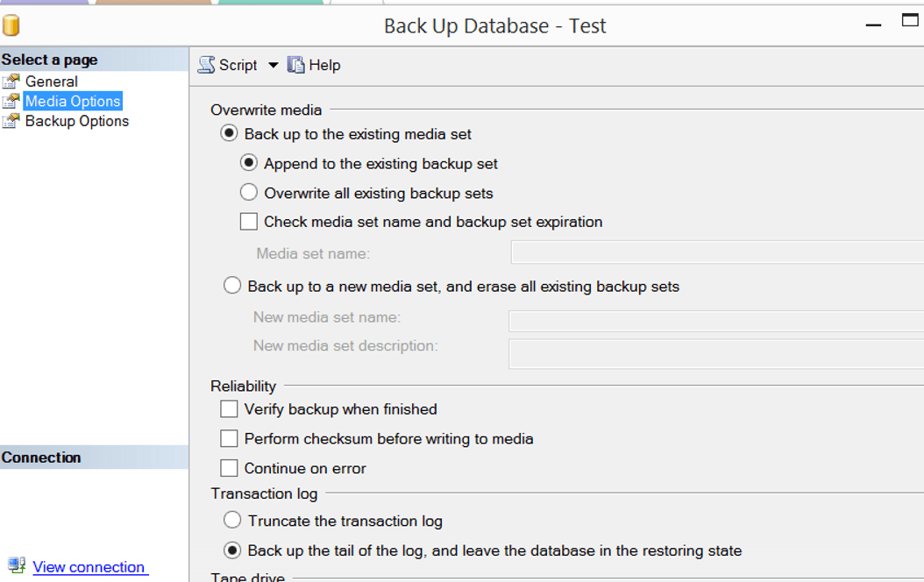Image resolution: width=924 pixels, height=582 pixels.
Task: Select Truncate the transaction log
Action: (x=232, y=520)
